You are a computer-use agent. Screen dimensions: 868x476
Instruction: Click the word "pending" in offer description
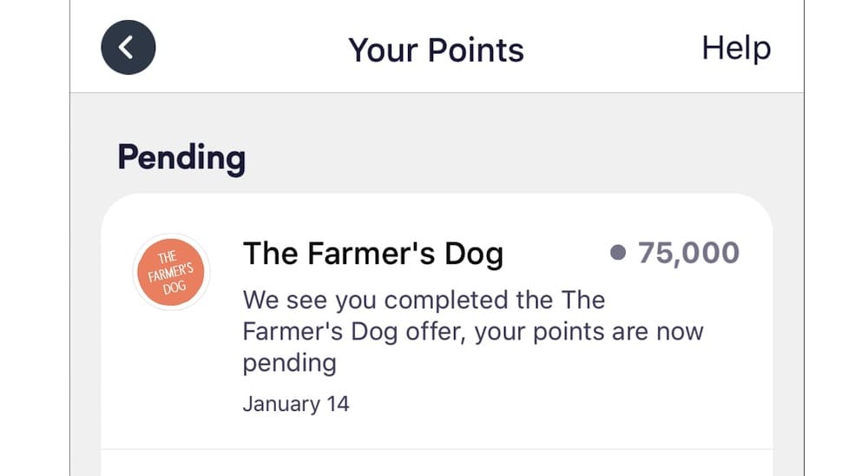pyautogui.click(x=289, y=362)
